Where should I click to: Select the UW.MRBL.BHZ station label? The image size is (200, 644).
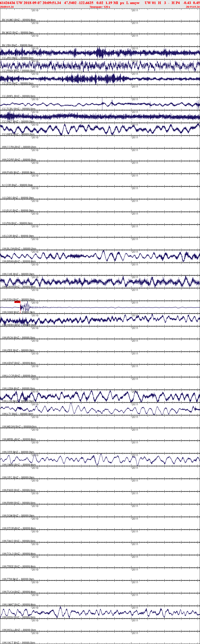19,439
